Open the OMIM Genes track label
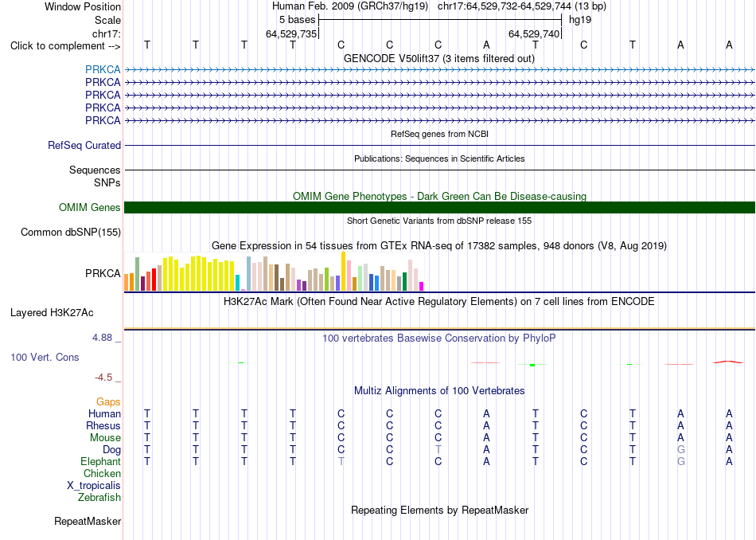This screenshot has width=756, height=540. 90,208
